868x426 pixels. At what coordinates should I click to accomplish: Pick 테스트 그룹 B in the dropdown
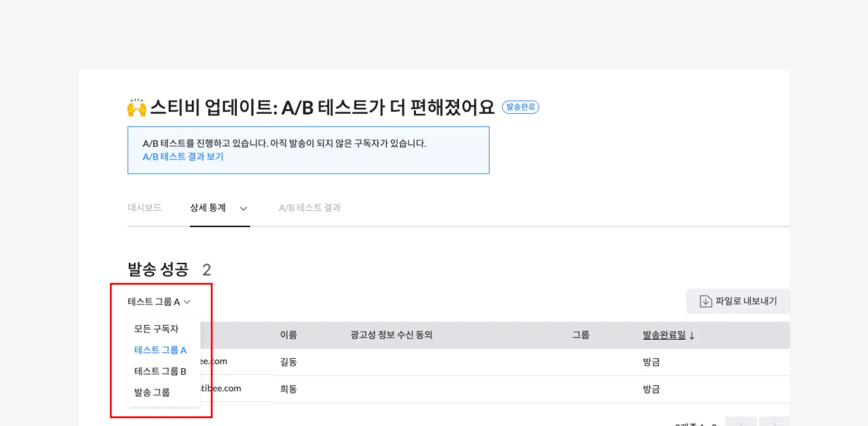[x=160, y=371]
